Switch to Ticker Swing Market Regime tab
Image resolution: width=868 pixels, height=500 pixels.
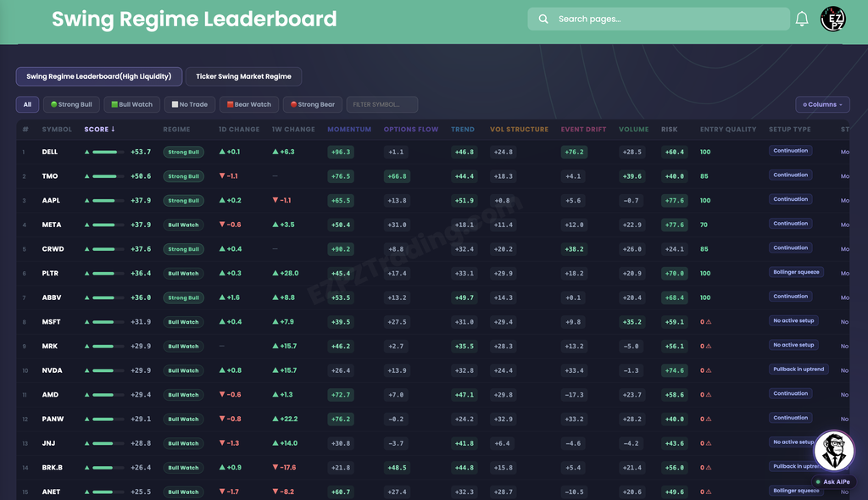tap(243, 76)
